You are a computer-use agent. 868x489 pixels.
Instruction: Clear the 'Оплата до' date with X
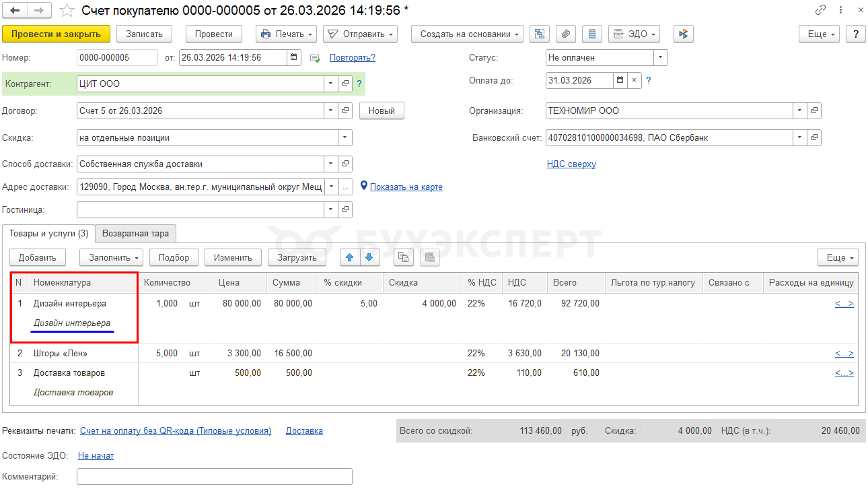point(633,81)
